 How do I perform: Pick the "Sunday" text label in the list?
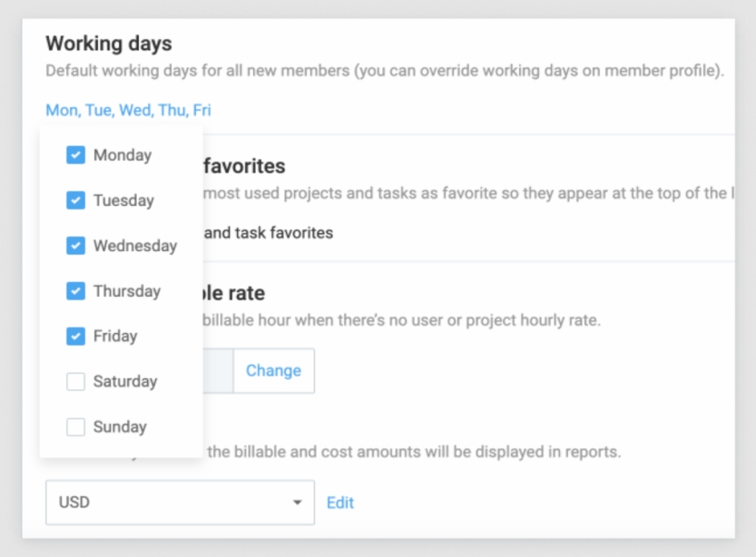[120, 426]
